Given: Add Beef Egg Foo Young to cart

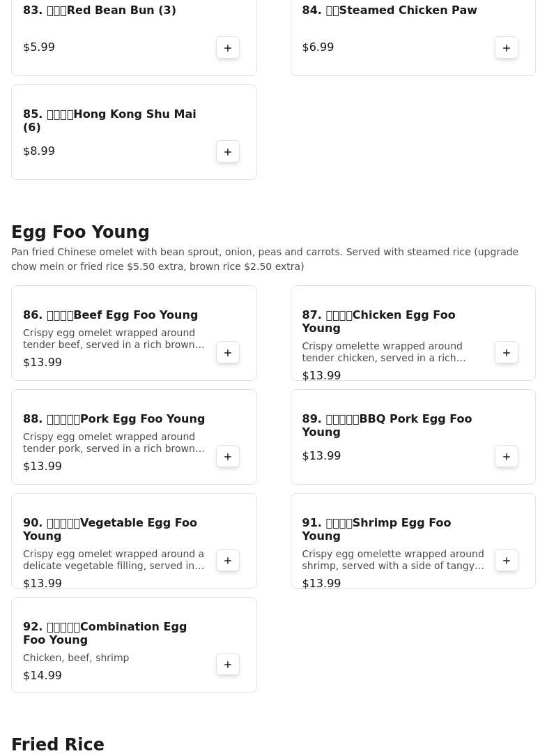Looking at the screenshot, I should click(228, 352).
